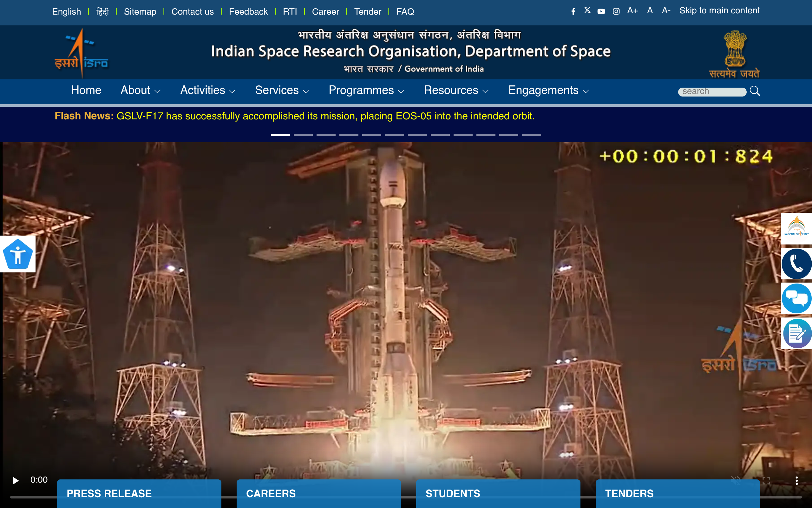Increase font size with A+
Viewport: 812px width, 508px height.
click(632, 11)
